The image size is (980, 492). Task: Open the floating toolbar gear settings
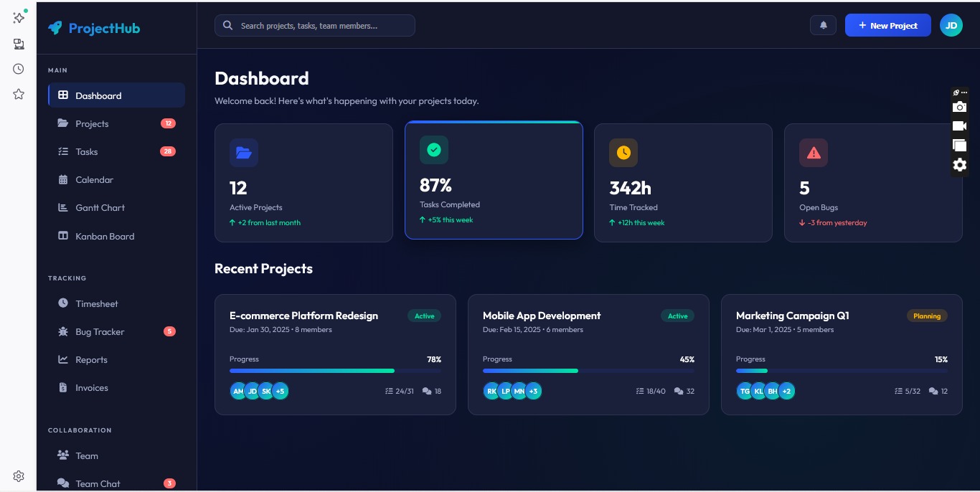point(959,165)
